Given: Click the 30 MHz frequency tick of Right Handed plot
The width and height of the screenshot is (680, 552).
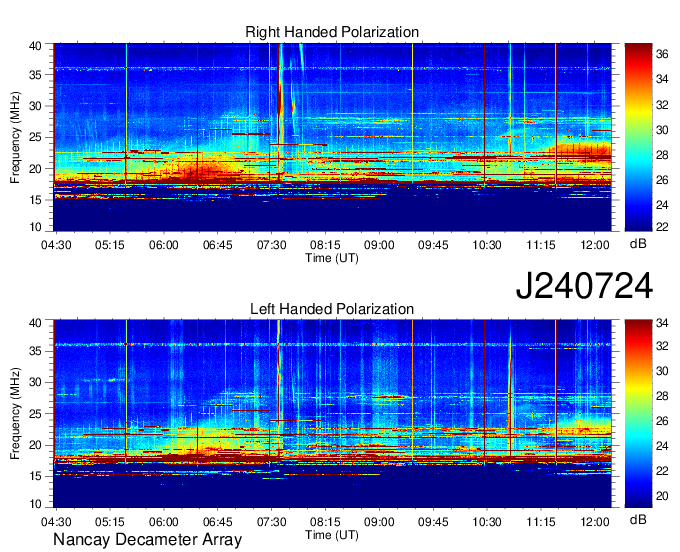Looking at the screenshot, I should [35, 106].
